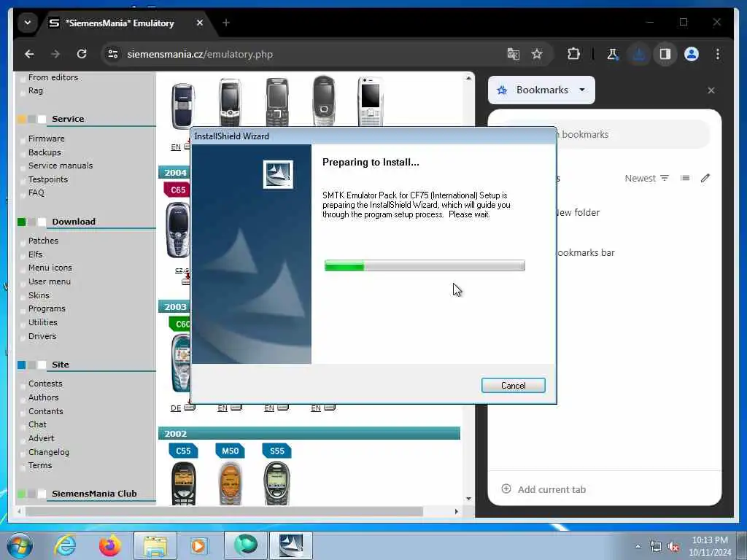Bookmark this tab with the star icon
This screenshot has height=560, width=747.
537,54
